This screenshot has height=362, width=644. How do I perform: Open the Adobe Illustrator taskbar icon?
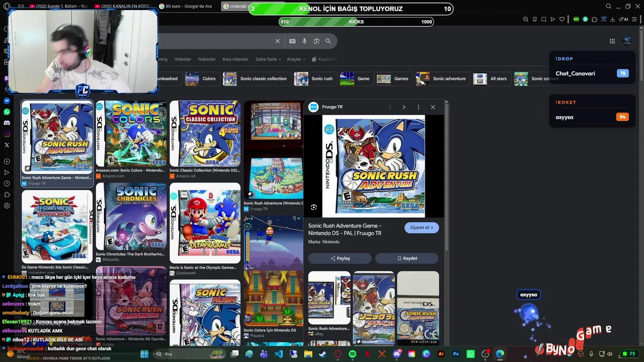pyautogui.click(x=441, y=354)
